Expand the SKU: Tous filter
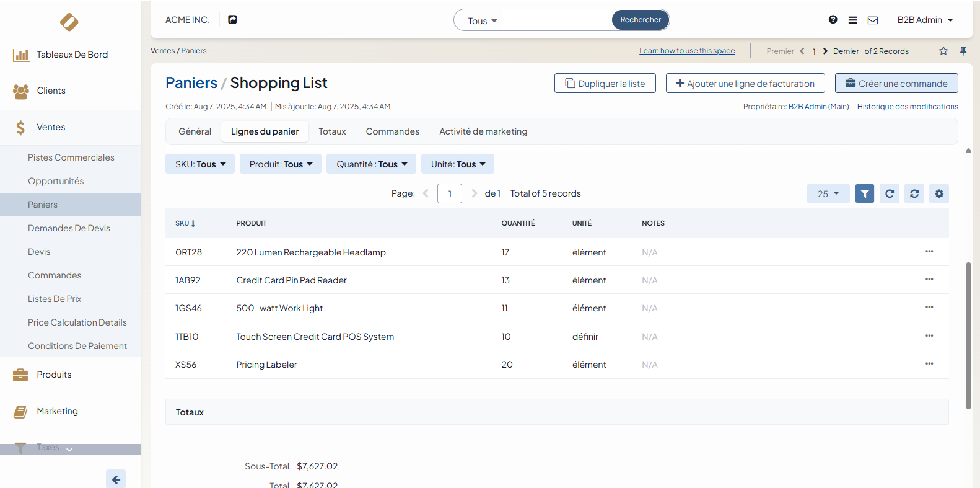Image resolution: width=980 pixels, height=488 pixels. pyautogui.click(x=200, y=164)
